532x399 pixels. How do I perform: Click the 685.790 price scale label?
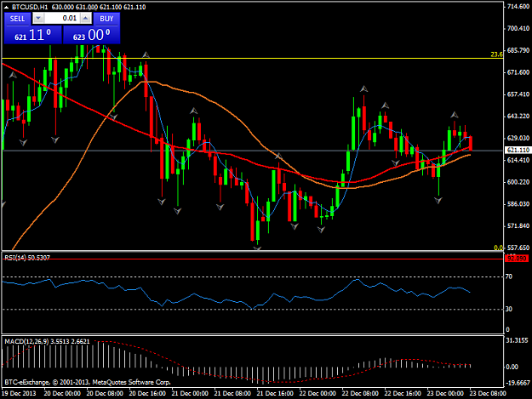click(x=518, y=50)
